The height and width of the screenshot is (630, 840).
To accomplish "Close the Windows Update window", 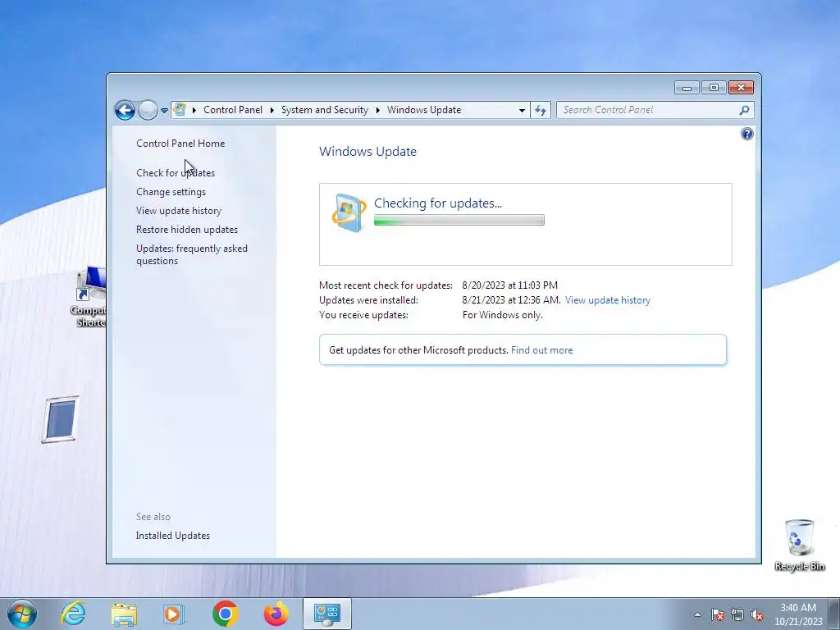I will 741,87.
